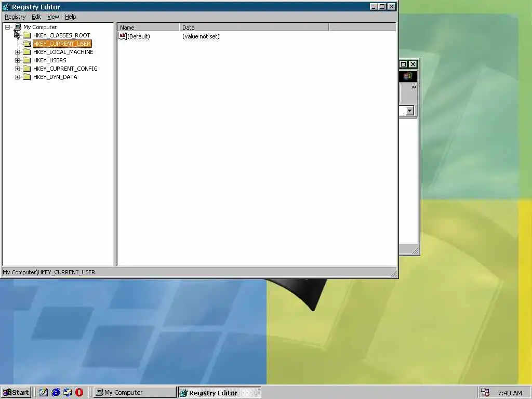Maximize the background My Computer window
Viewport: 532px width, 399px height.
pyautogui.click(x=403, y=64)
